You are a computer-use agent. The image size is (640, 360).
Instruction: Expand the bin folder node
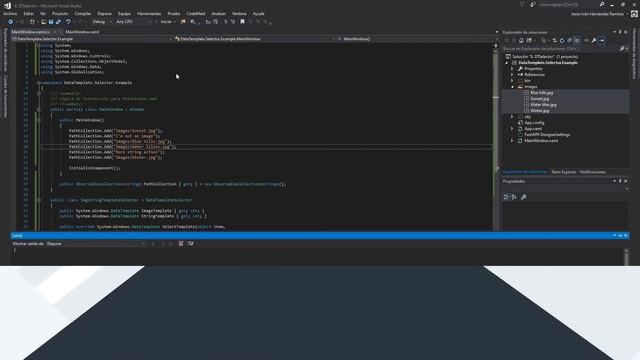coord(513,81)
